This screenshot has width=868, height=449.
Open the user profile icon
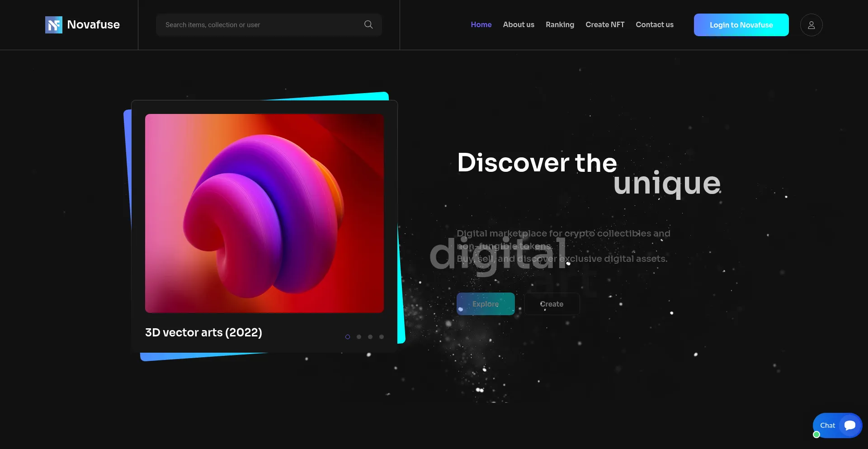pyautogui.click(x=811, y=25)
